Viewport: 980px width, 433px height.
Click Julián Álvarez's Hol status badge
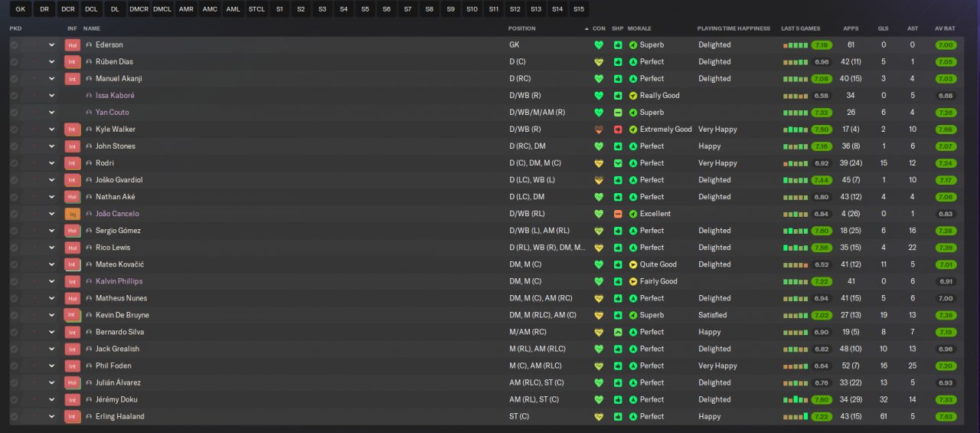pos(73,382)
